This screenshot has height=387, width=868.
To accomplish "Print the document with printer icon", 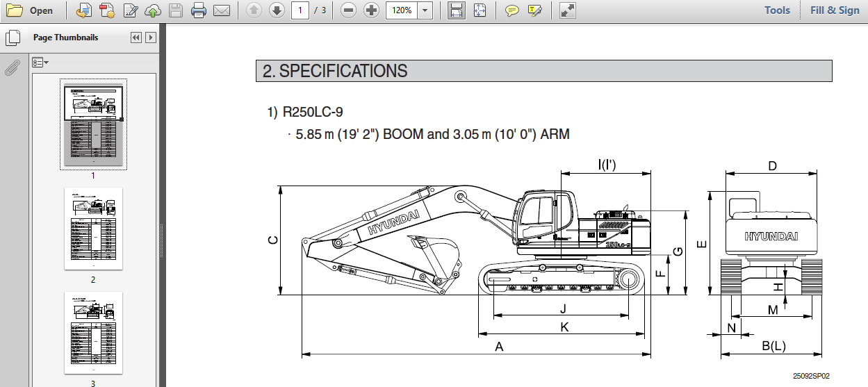I will pyautogui.click(x=199, y=10).
